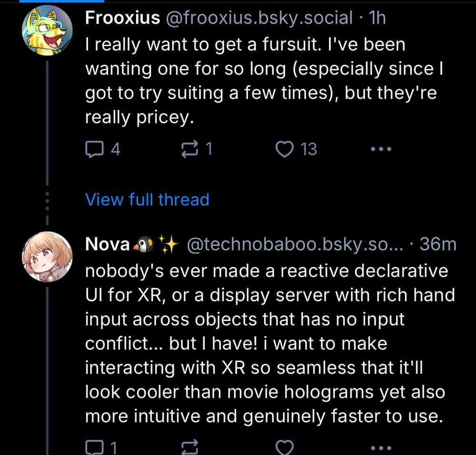Click the @technobaboo handle

click(x=295, y=245)
